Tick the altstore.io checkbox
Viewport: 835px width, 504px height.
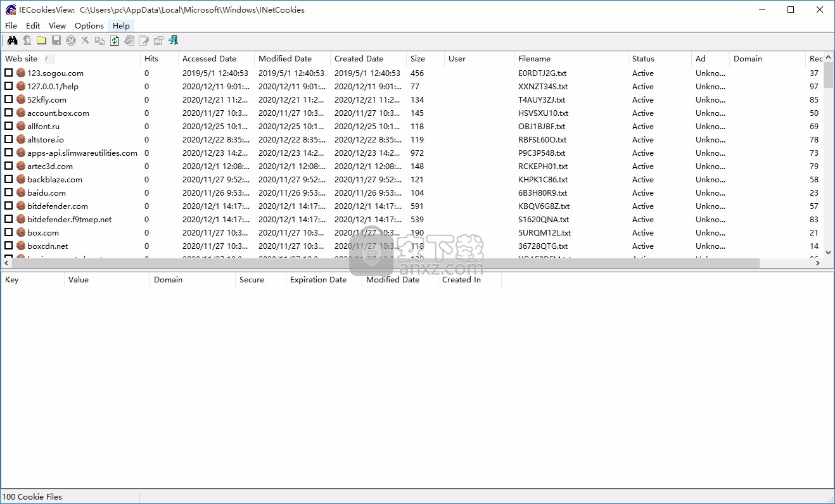pyautogui.click(x=9, y=139)
